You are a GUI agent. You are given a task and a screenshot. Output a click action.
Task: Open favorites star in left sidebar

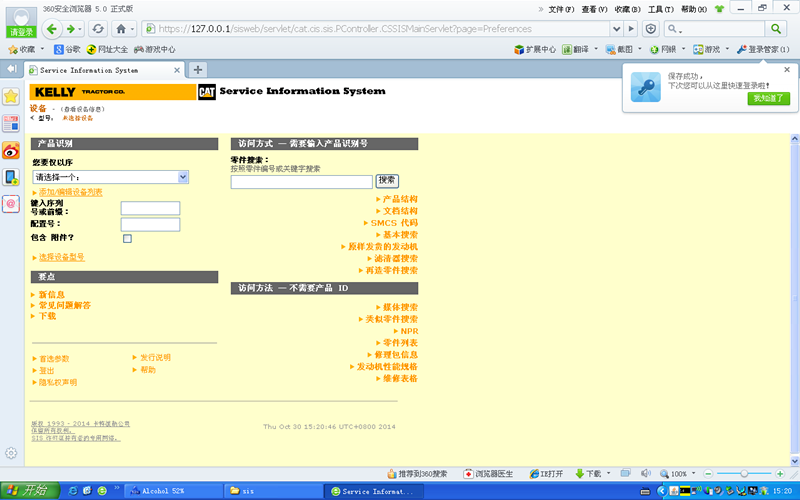pyautogui.click(x=11, y=96)
